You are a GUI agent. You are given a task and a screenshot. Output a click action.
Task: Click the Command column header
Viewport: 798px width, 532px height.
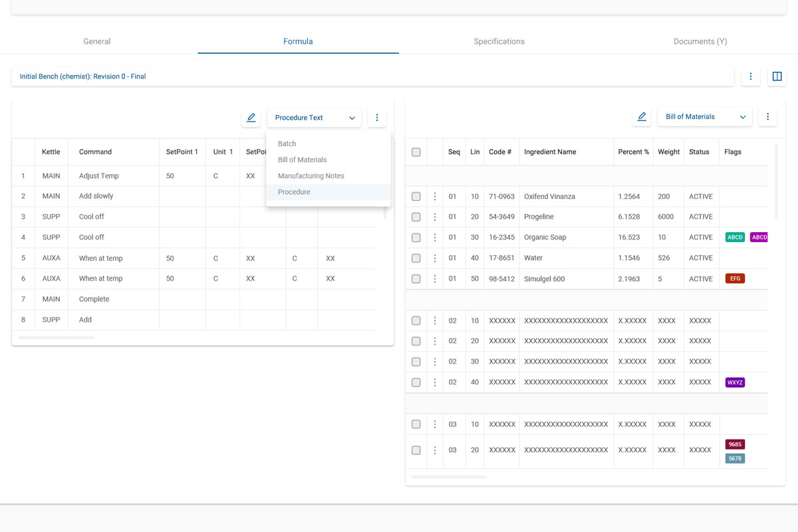[95, 152]
